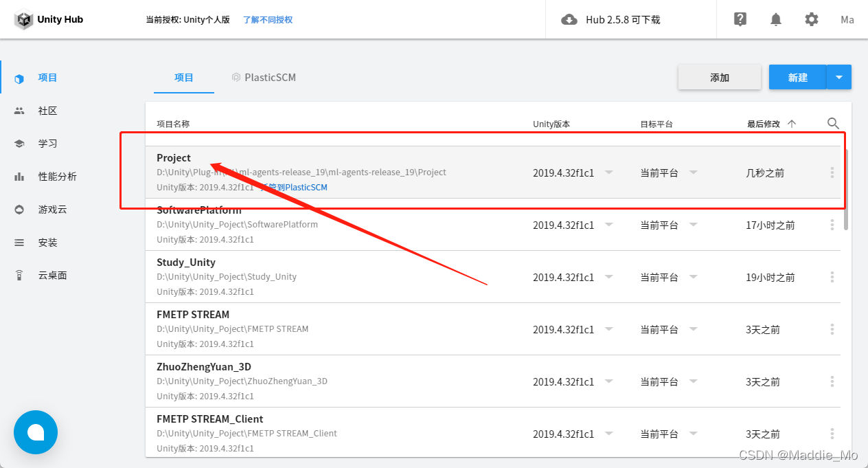Click 17小时之前 in SoftwarePlatform row
The height and width of the screenshot is (468, 868).
click(x=770, y=225)
